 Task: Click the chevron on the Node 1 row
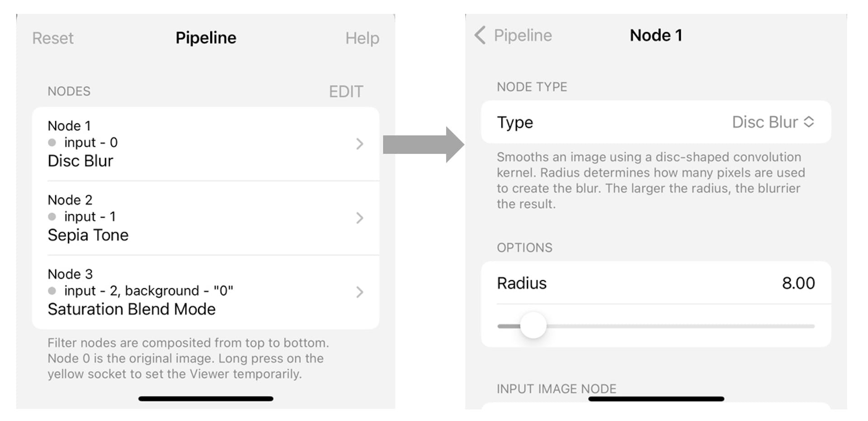[x=359, y=144]
